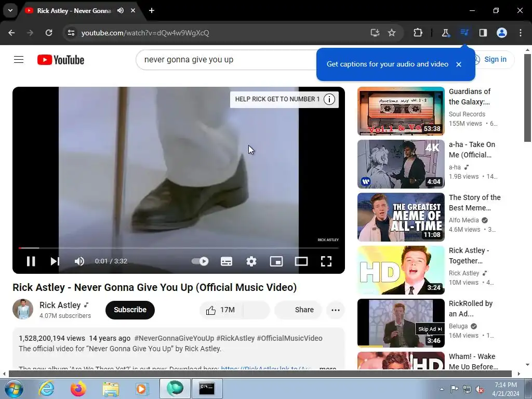The image size is (532, 399).
Task: Open video player settings gear
Action: (x=251, y=261)
